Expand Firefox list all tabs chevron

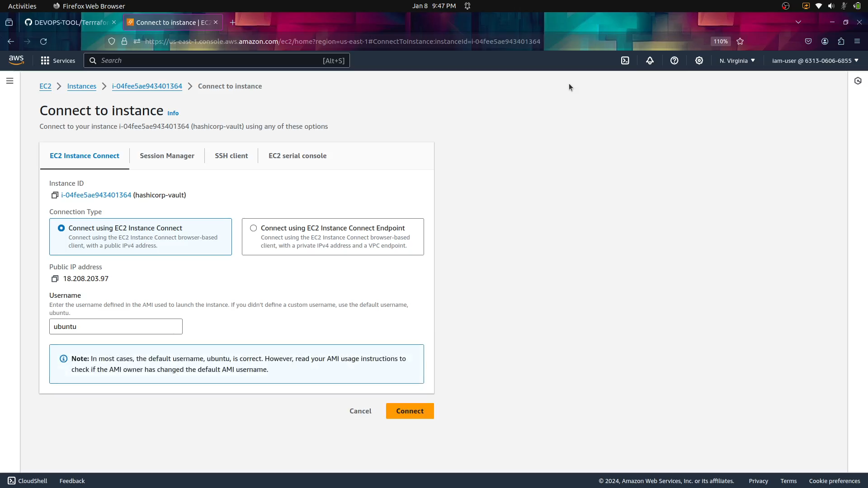pyautogui.click(x=798, y=22)
